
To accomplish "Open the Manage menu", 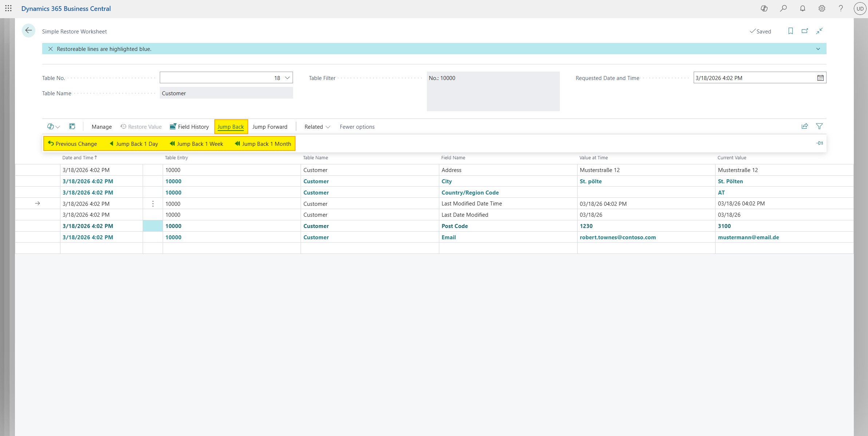I will 102,127.
